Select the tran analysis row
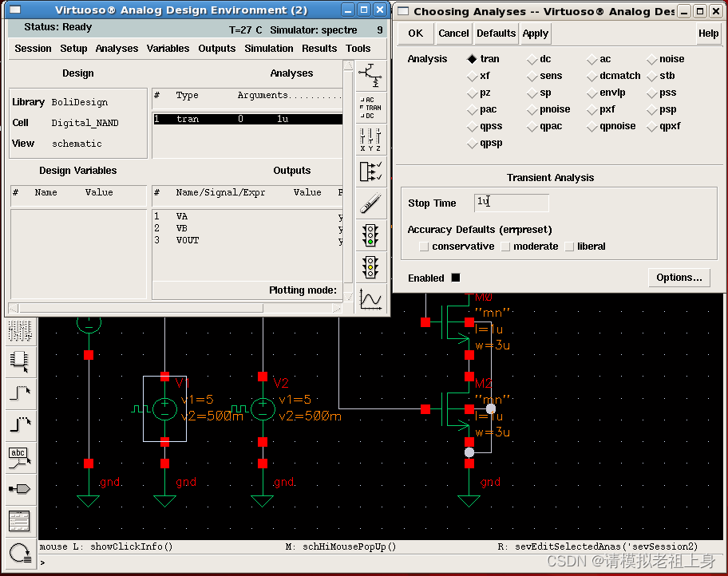 click(248, 119)
